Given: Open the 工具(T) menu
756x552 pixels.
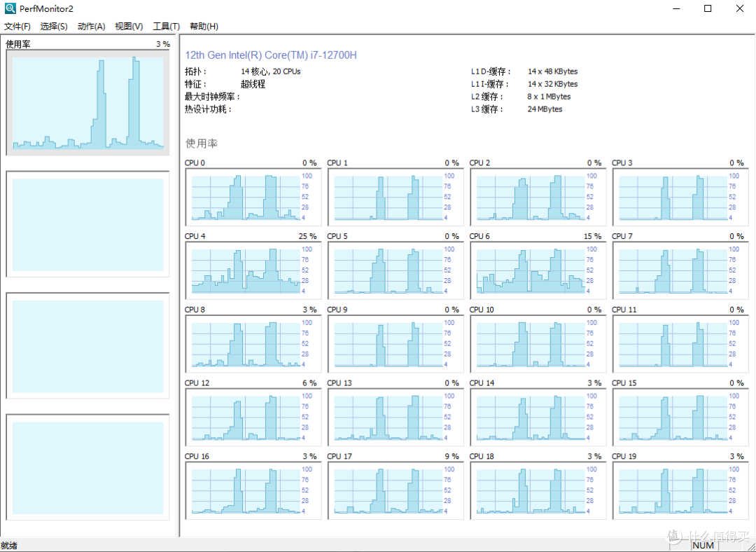Looking at the screenshot, I should coord(166,27).
